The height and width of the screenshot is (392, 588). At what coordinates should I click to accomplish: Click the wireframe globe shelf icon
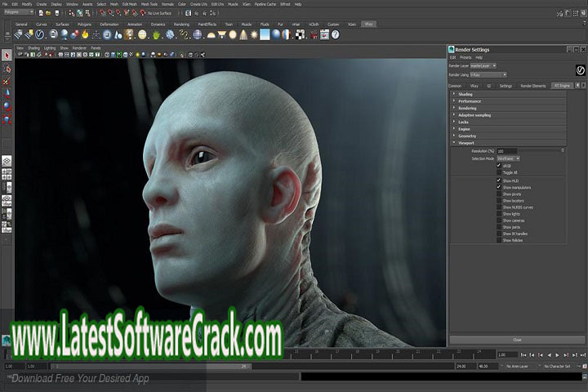click(x=198, y=35)
